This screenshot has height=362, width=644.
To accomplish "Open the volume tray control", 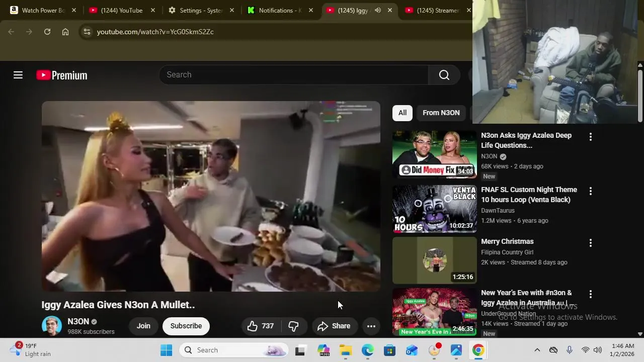I will (x=598, y=350).
